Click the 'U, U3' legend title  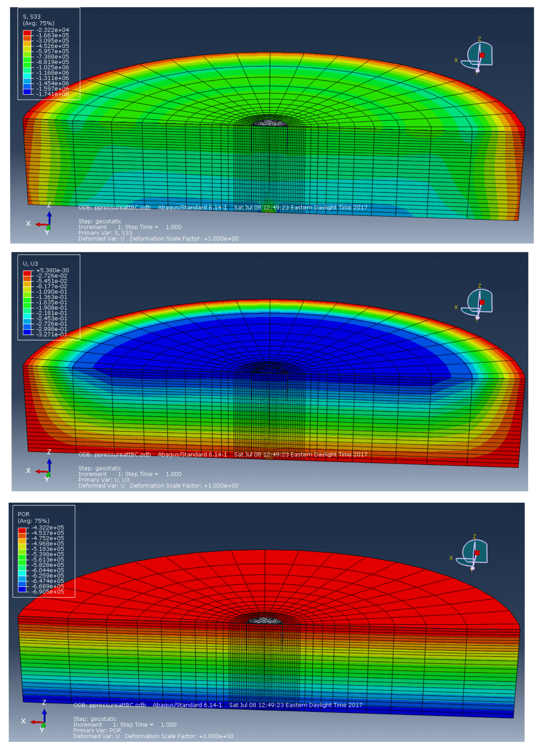tap(30, 264)
